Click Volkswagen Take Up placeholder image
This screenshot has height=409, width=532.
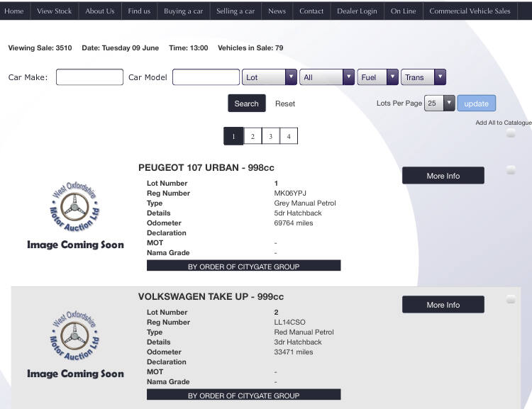pyautogui.click(x=75, y=344)
